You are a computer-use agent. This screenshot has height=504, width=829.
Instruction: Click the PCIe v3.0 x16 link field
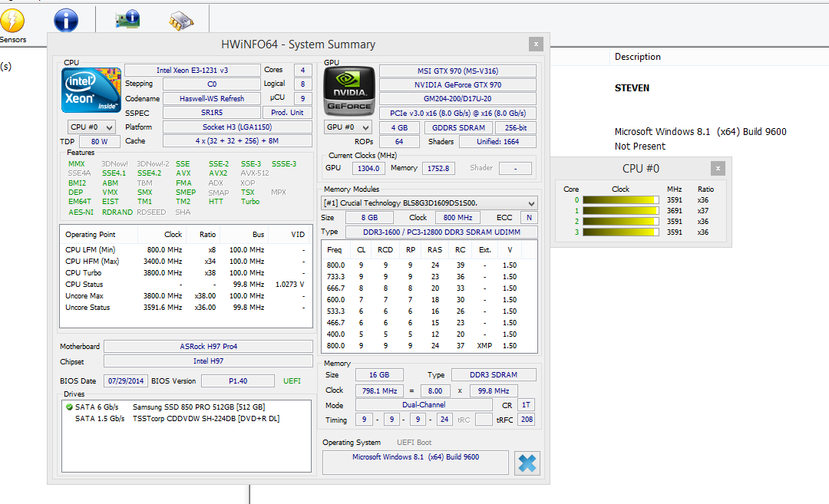[457, 113]
